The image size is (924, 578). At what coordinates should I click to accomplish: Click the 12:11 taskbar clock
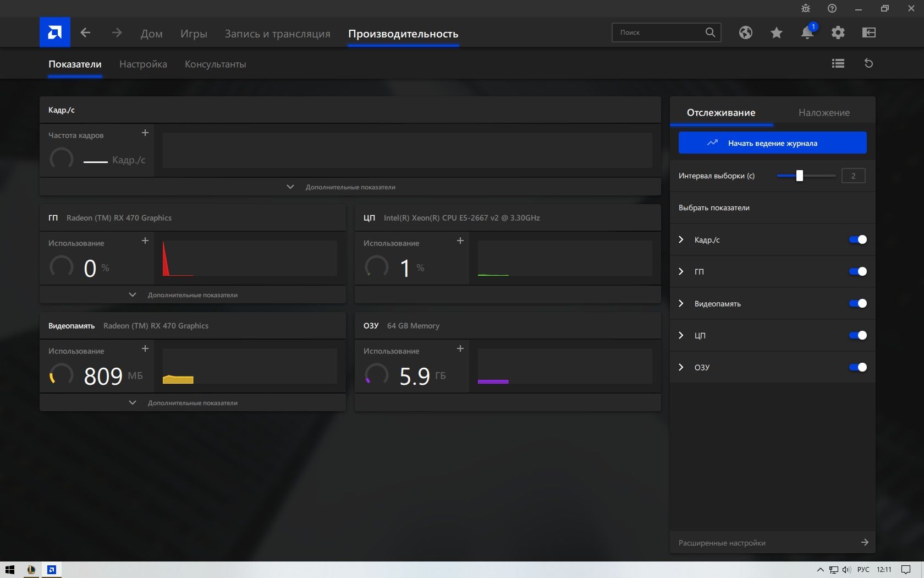(884, 570)
